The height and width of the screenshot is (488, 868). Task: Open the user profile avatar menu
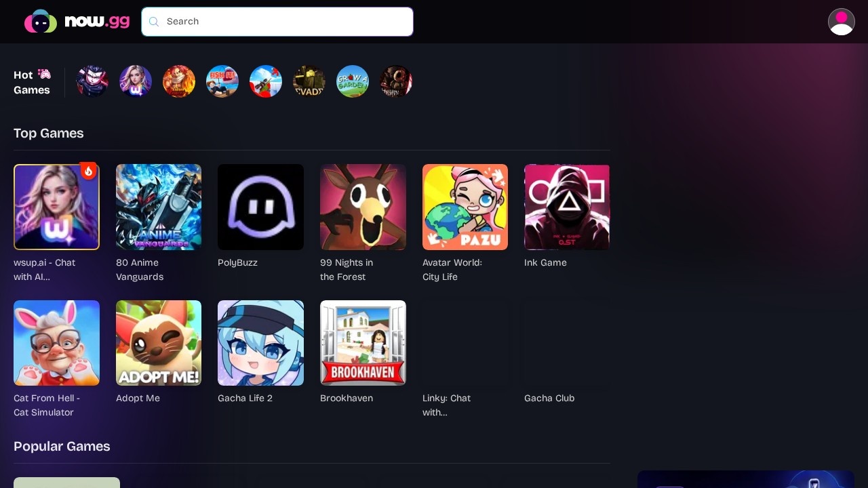pos(842,22)
